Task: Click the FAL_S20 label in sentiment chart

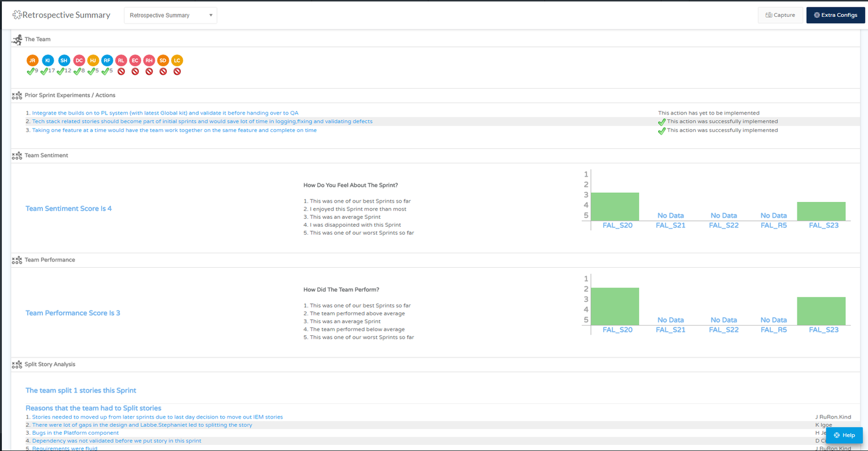Action: coord(617,225)
